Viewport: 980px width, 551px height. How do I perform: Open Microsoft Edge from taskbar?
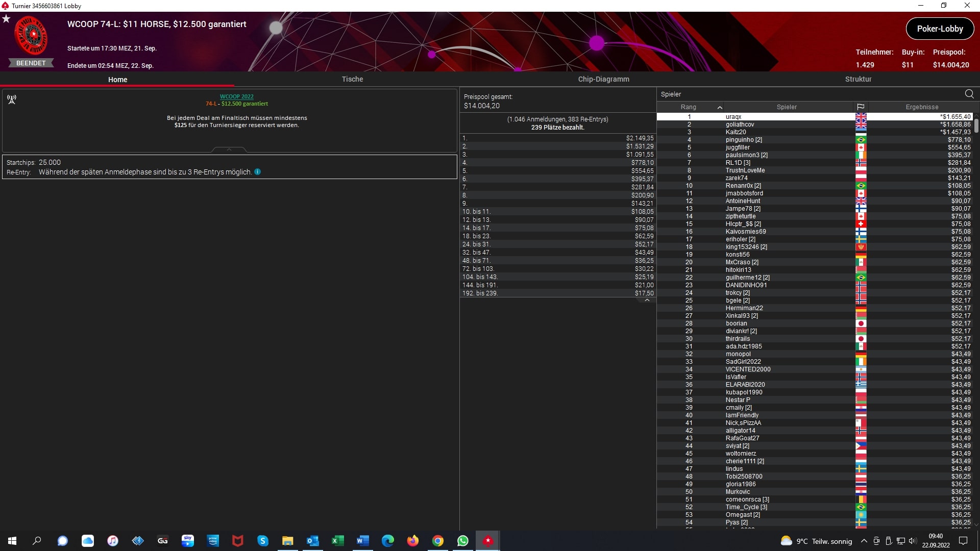[388, 541]
